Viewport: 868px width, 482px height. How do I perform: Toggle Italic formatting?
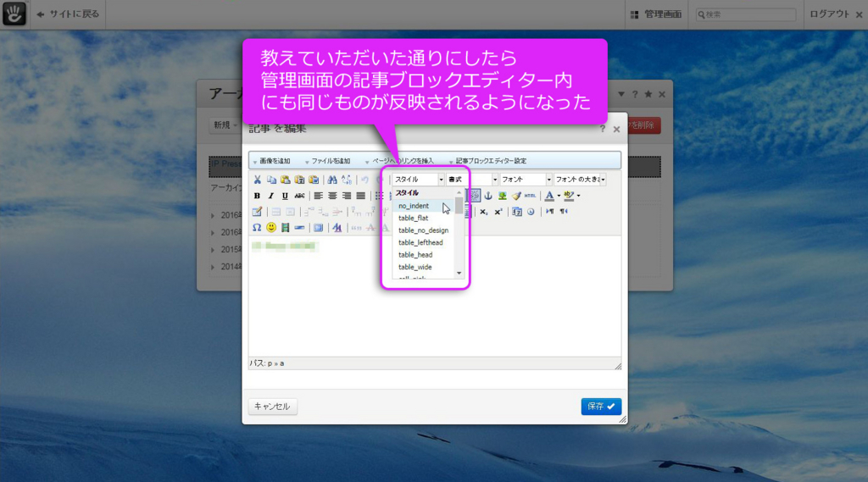270,196
